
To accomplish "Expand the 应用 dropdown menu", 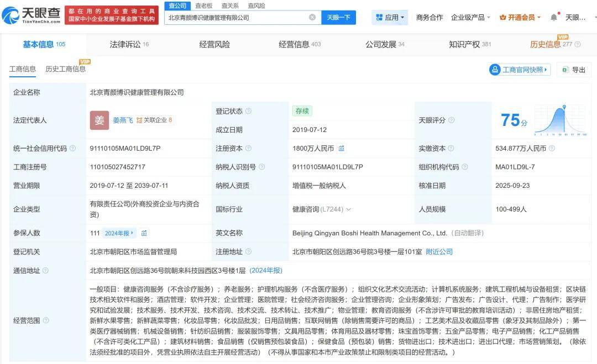I will point(402,18).
